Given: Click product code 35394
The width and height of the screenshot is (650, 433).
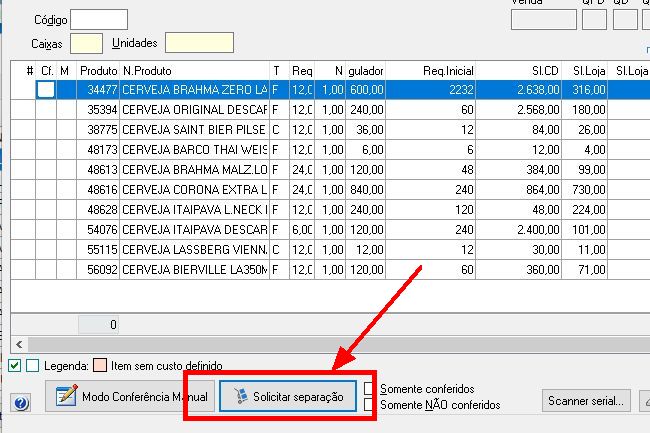Looking at the screenshot, I should 102,110.
